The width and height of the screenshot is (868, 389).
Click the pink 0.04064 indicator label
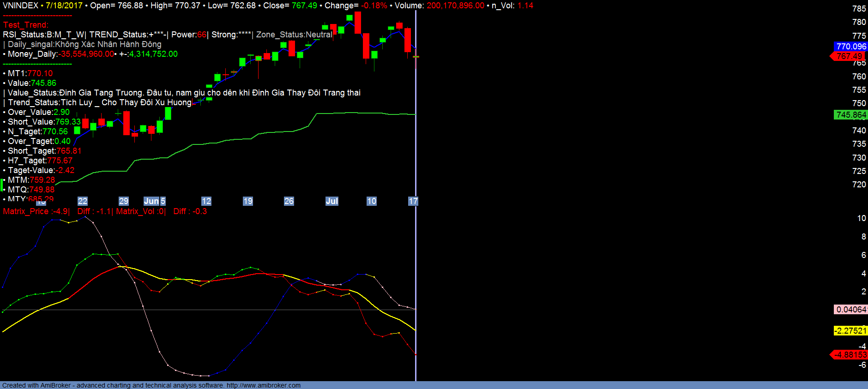click(851, 310)
